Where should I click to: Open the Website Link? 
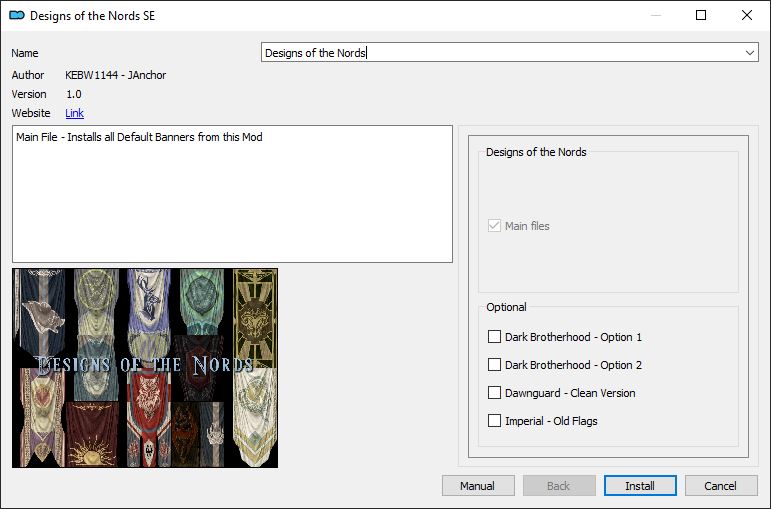click(74, 113)
